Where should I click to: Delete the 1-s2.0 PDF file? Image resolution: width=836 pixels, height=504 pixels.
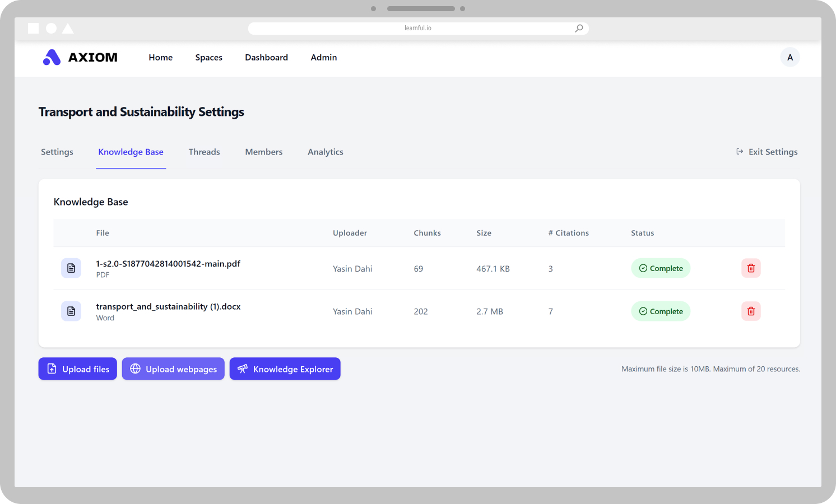pos(750,268)
